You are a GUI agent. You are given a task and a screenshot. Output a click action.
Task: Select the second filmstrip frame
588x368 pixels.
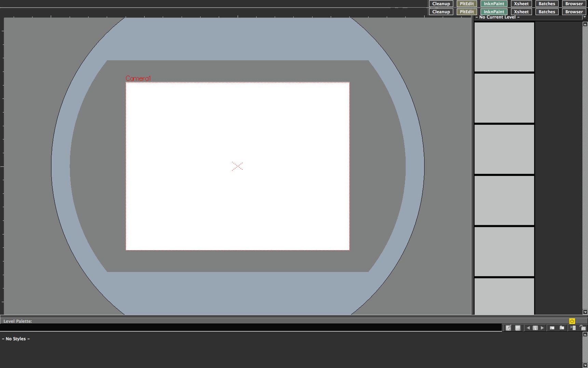(504, 98)
